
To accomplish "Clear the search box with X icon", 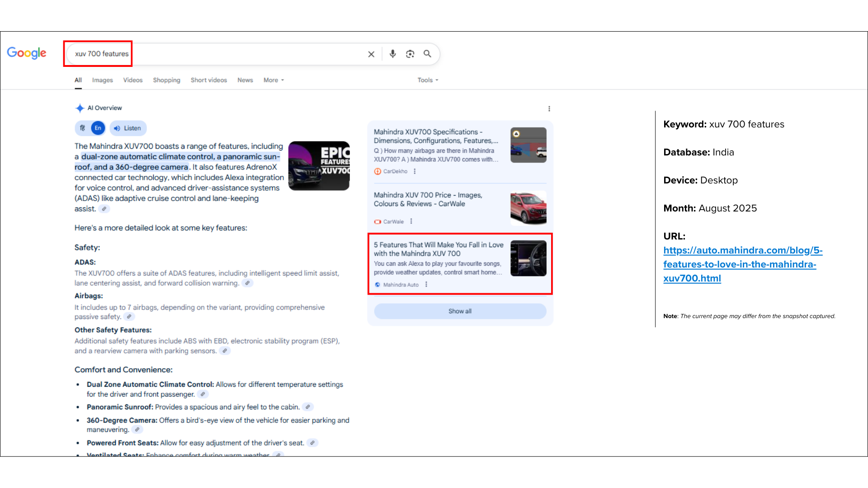I will coord(371,54).
